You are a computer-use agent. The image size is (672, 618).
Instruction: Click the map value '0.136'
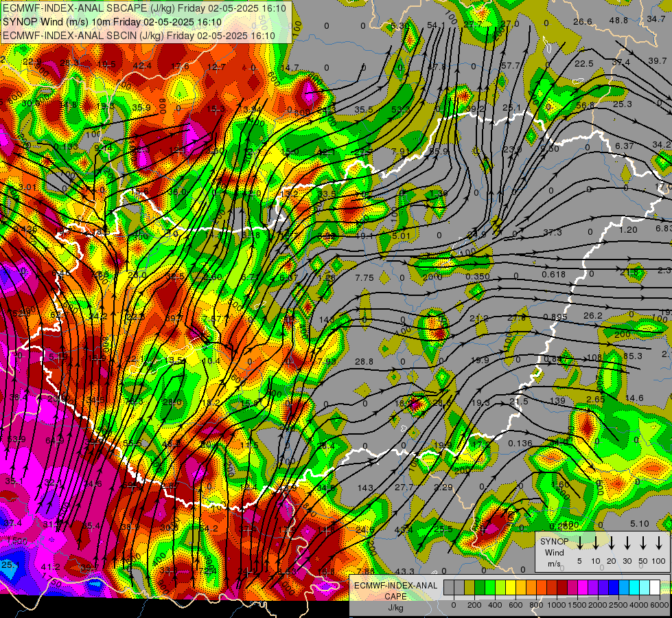click(520, 444)
